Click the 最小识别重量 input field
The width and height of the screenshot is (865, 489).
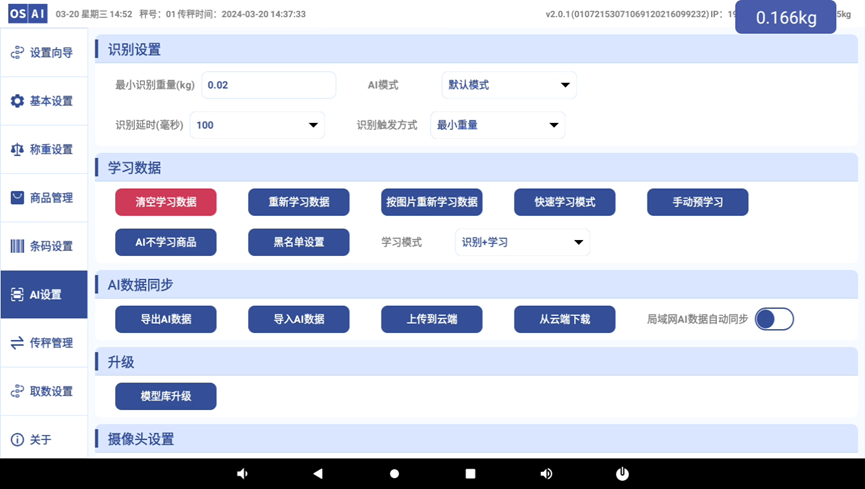(268, 85)
